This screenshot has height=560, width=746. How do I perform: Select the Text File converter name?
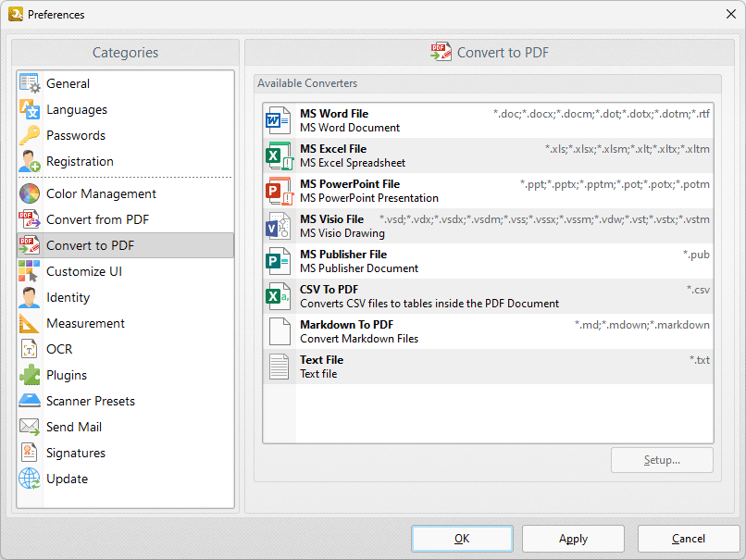pos(321,360)
